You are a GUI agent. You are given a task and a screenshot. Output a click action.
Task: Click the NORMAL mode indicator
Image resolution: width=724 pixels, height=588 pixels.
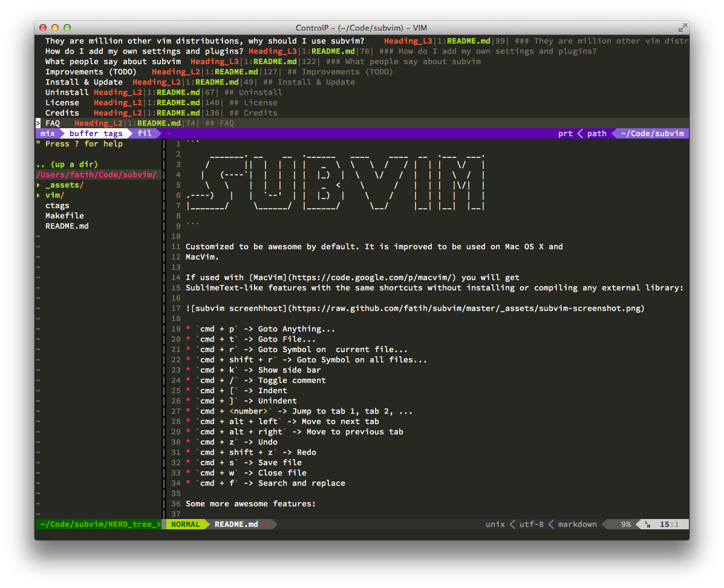[186, 524]
